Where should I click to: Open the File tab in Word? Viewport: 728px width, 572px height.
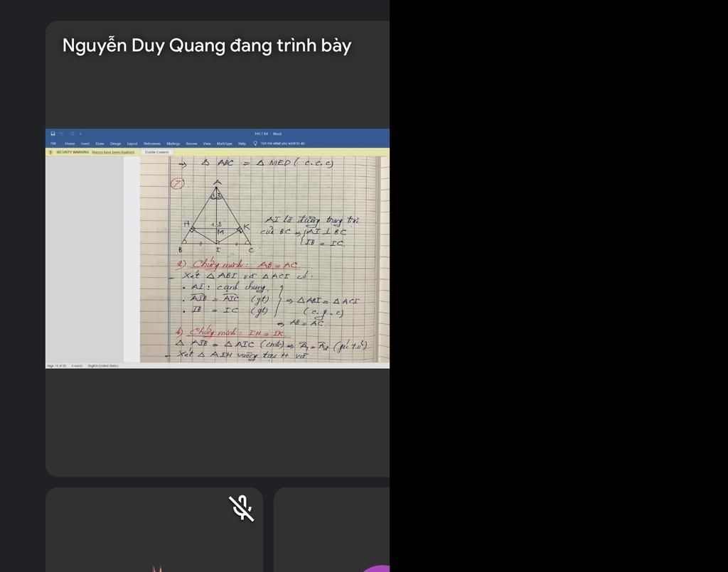pos(53,144)
